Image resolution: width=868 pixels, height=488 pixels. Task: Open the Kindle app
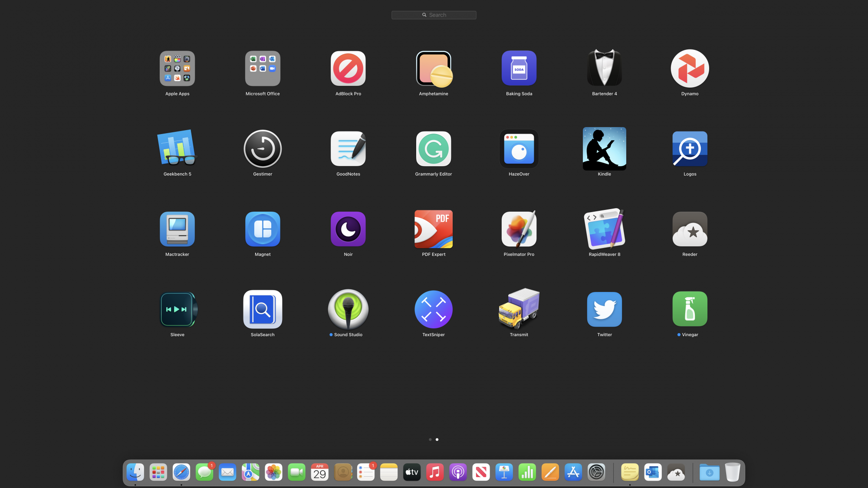[x=604, y=149]
